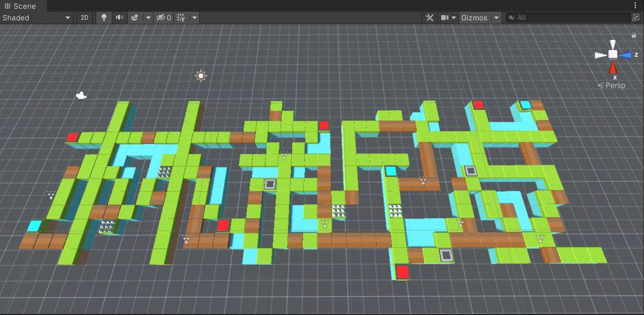644x315 pixels.
Task: Select the camera gizmo in scene
Action: (81, 96)
